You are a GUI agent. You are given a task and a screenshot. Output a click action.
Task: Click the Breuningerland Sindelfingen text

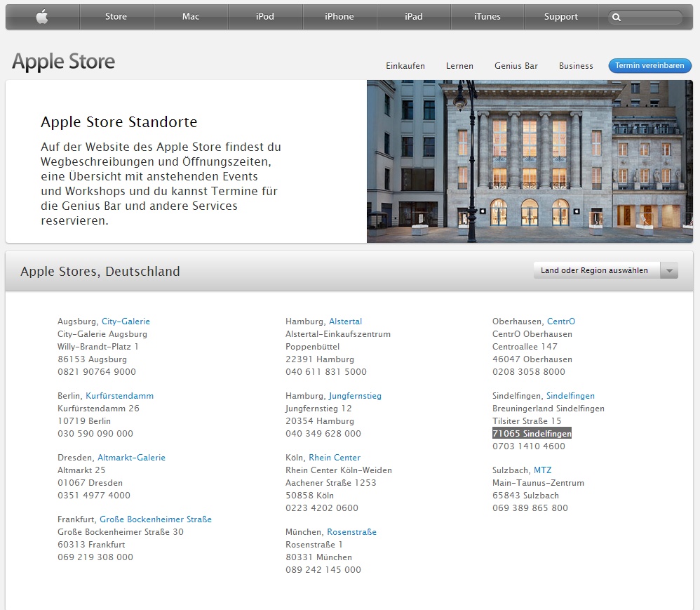pyautogui.click(x=548, y=409)
